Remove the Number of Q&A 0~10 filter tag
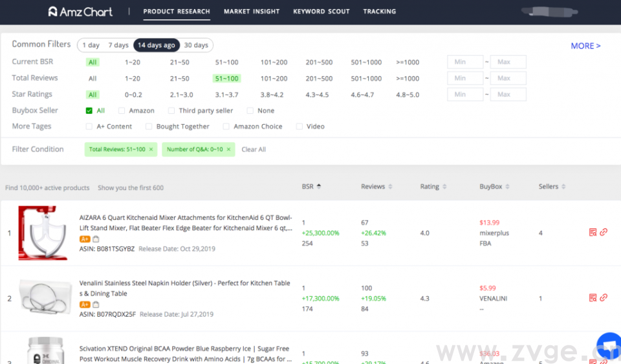This screenshot has height=364, width=621. (229, 149)
